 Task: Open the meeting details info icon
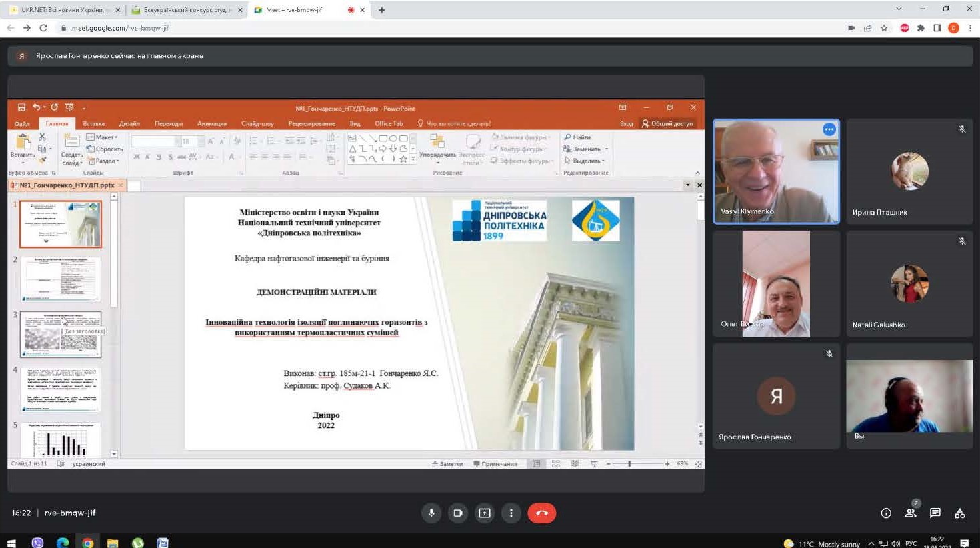[x=886, y=513]
